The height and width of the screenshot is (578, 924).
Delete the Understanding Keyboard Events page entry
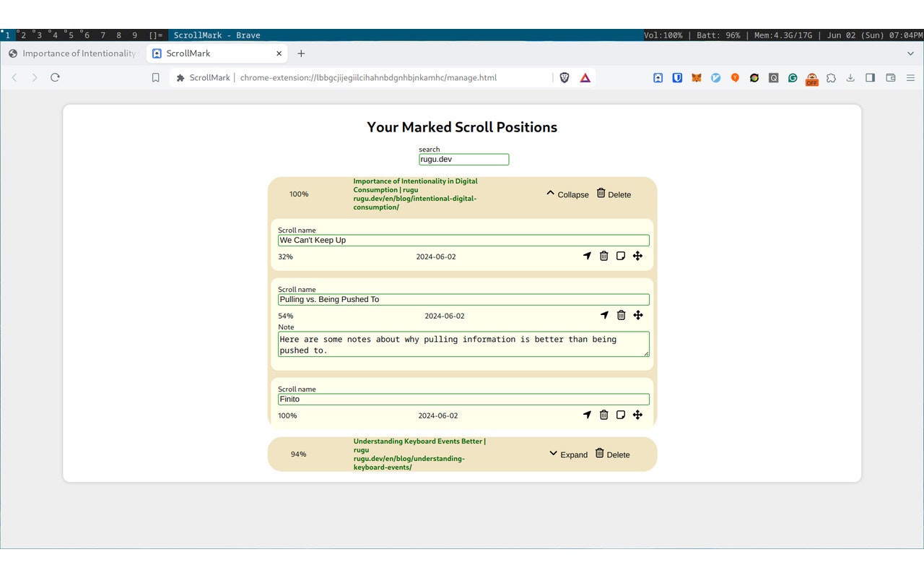[x=612, y=454]
